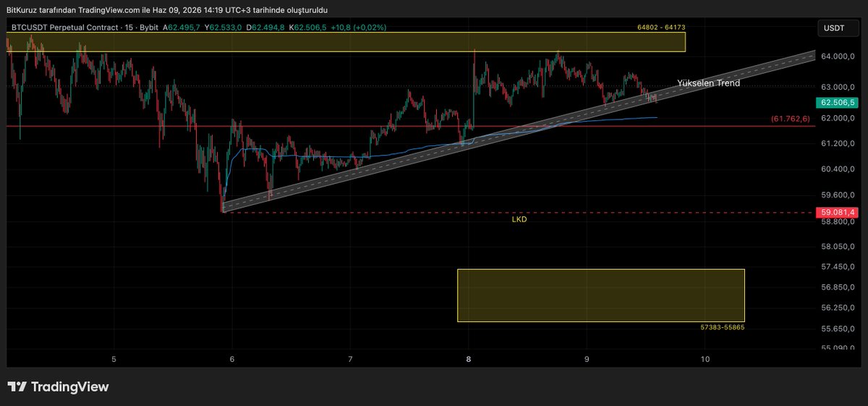Click date 6 on the time axis
This screenshot has width=868, height=406.
[x=232, y=359]
